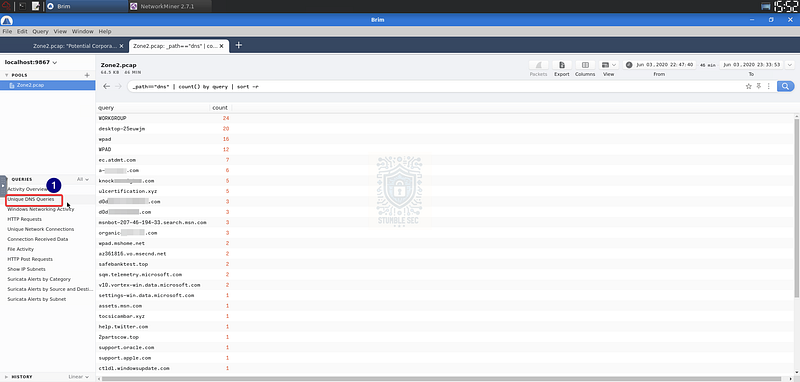
Task: Open the Columns chooser icon
Action: 585,65
